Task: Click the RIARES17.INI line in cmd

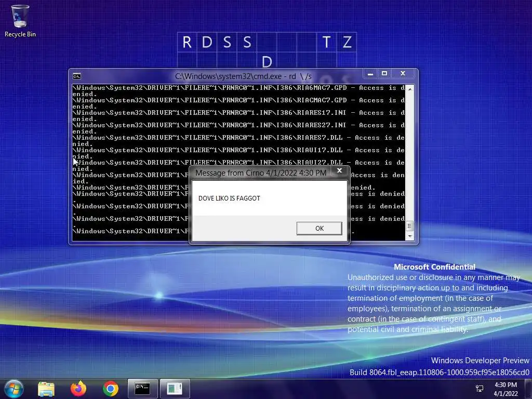Action: [238, 116]
